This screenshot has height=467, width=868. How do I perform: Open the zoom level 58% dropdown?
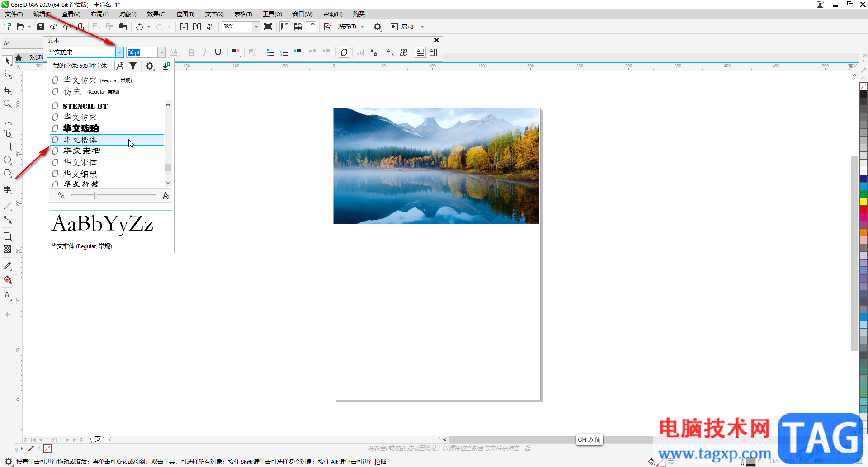tap(256, 27)
